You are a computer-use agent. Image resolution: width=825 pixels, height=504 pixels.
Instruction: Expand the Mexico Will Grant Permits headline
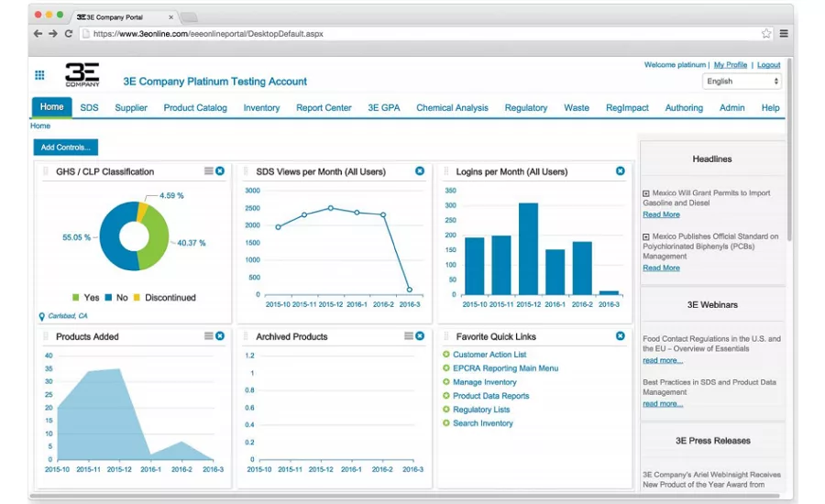coord(646,193)
